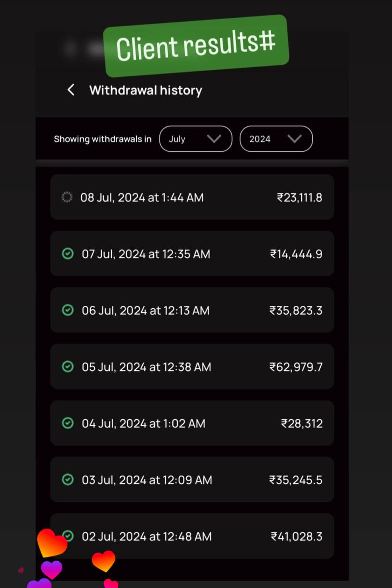
Task: Click green check icon for 04 Jul withdrawal
Action: tap(68, 423)
